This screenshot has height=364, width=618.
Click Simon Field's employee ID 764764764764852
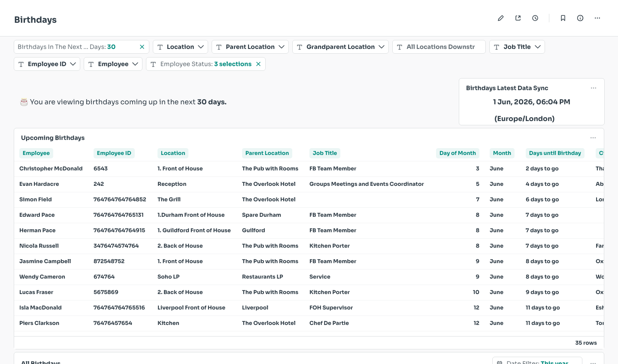[120, 200]
